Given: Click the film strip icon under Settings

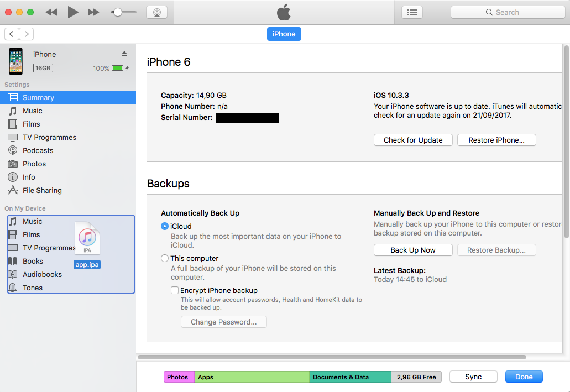Looking at the screenshot, I should point(13,124).
